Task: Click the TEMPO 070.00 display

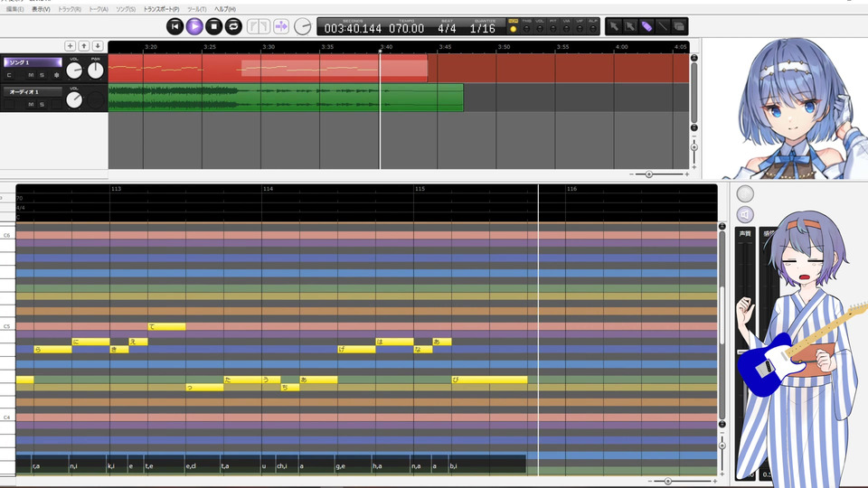Action: point(406,28)
